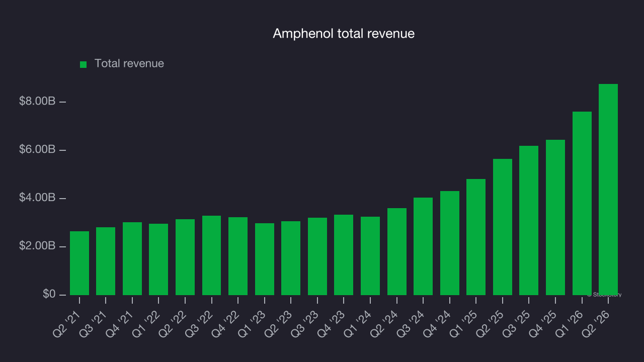The height and width of the screenshot is (362, 644).
Task: Click the green Total revenue legend swatch
Action: pos(84,64)
